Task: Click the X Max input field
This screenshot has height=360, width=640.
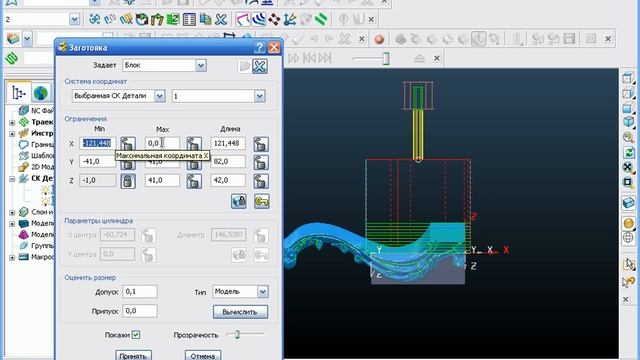Action: pos(162,143)
